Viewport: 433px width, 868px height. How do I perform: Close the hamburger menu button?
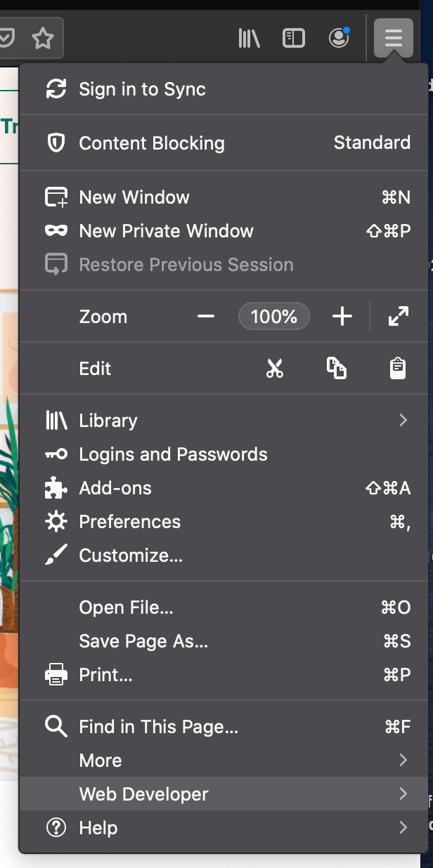[x=393, y=38]
